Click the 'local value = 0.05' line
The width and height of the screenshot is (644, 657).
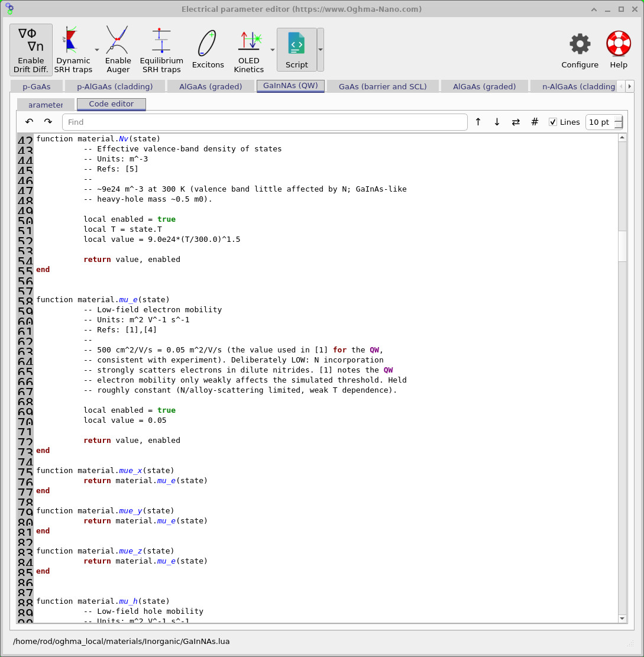click(x=125, y=420)
